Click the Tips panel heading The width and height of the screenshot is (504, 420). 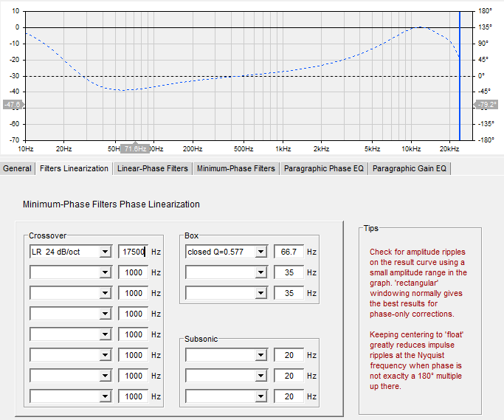(x=371, y=228)
